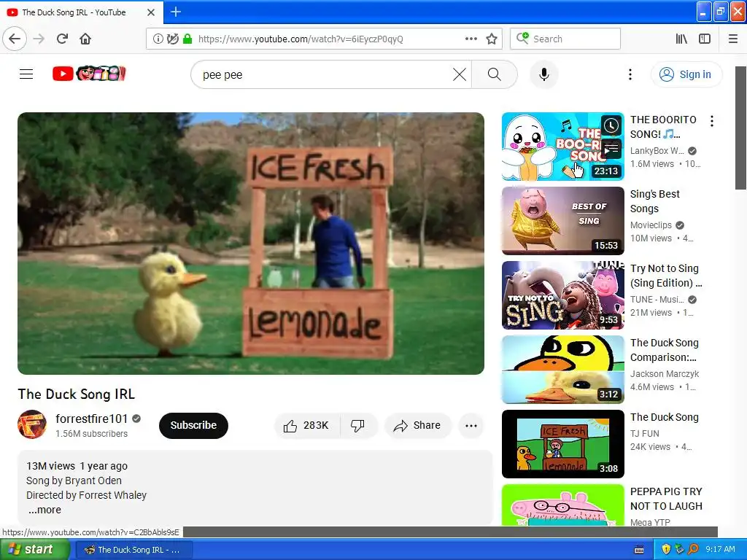
Task: Click the browser forward arrow
Action: point(39,39)
